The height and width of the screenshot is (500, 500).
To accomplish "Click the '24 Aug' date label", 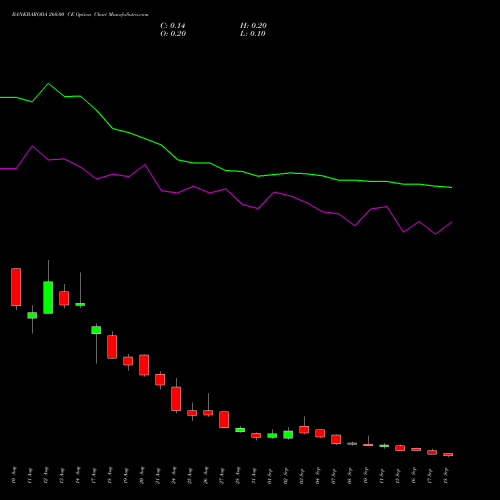I will click(x=174, y=476).
